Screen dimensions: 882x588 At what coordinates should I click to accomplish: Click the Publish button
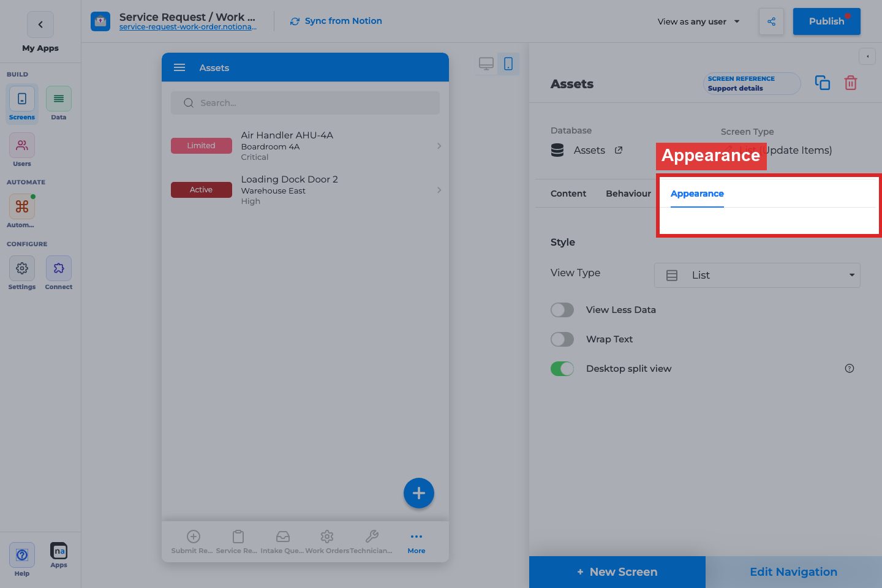(x=827, y=21)
